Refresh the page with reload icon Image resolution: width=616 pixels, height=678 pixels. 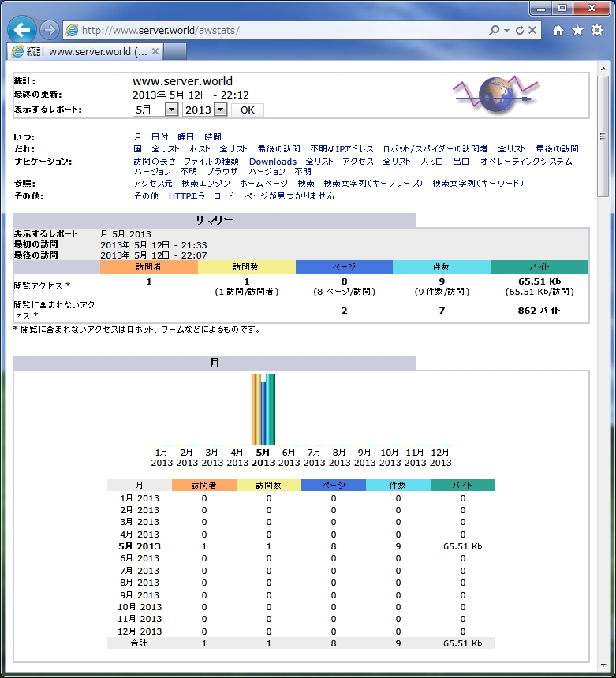[520, 30]
